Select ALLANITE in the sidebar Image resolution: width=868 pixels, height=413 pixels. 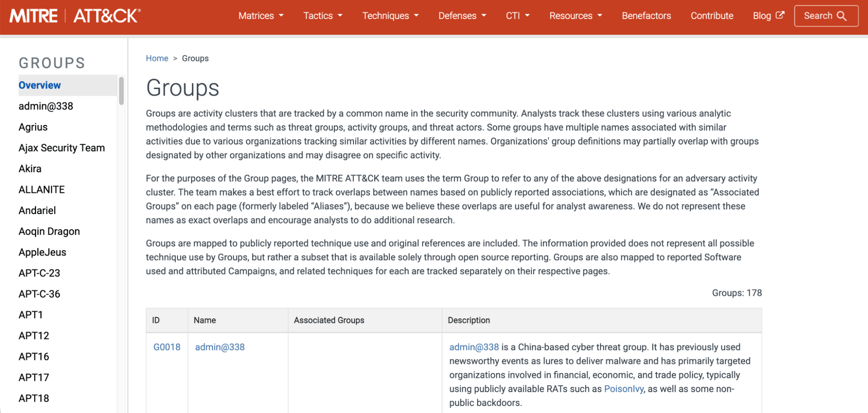click(x=42, y=190)
